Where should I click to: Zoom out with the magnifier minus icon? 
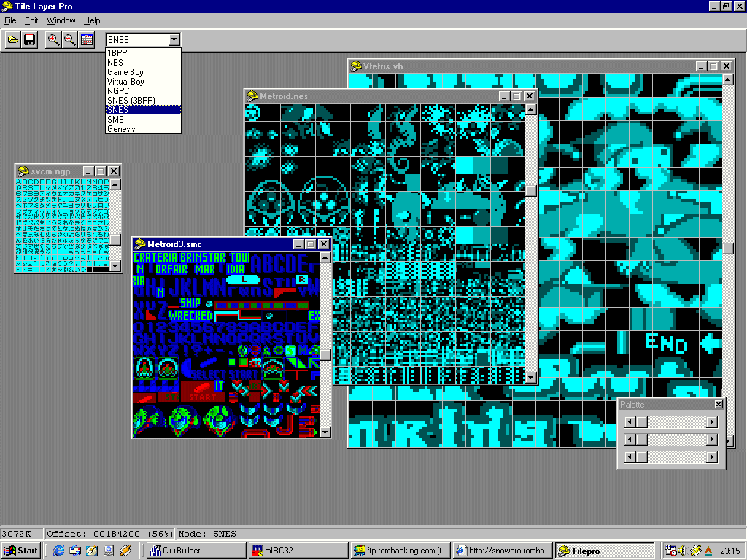(70, 40)
